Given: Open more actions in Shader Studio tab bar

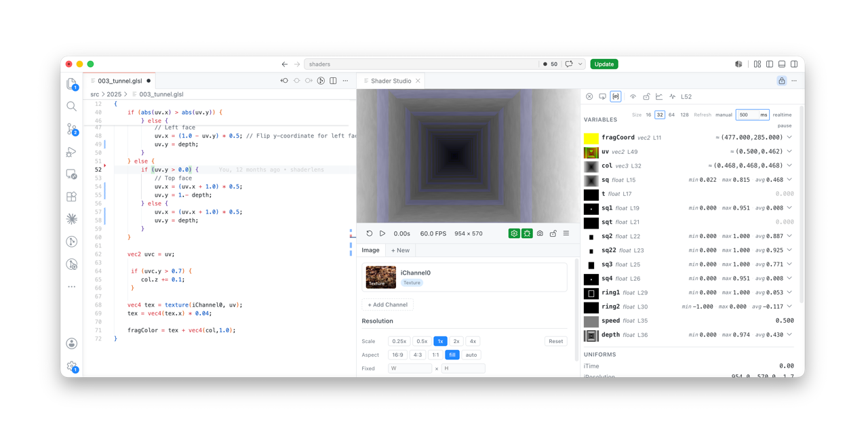Looking at the screenshot, I should point(794,81).
